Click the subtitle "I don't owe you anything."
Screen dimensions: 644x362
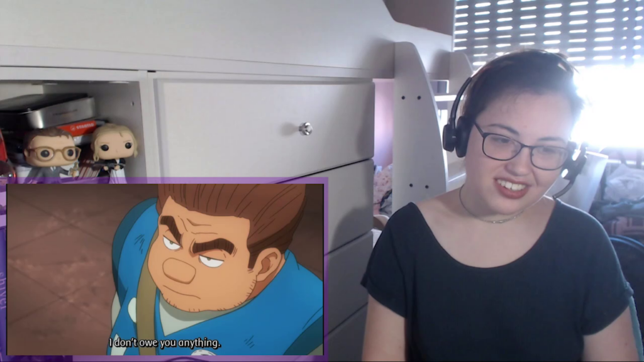click(x=165, y=343)
